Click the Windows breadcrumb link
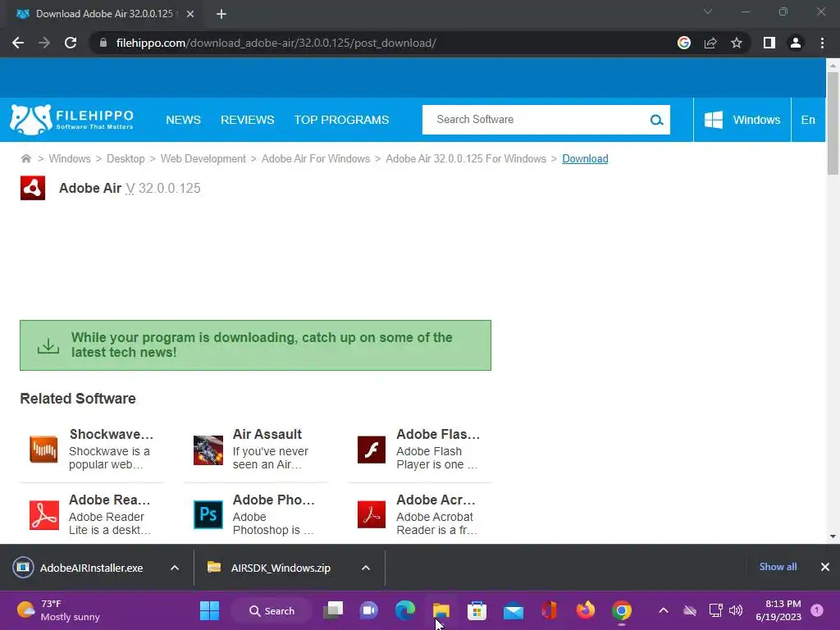 70,158
